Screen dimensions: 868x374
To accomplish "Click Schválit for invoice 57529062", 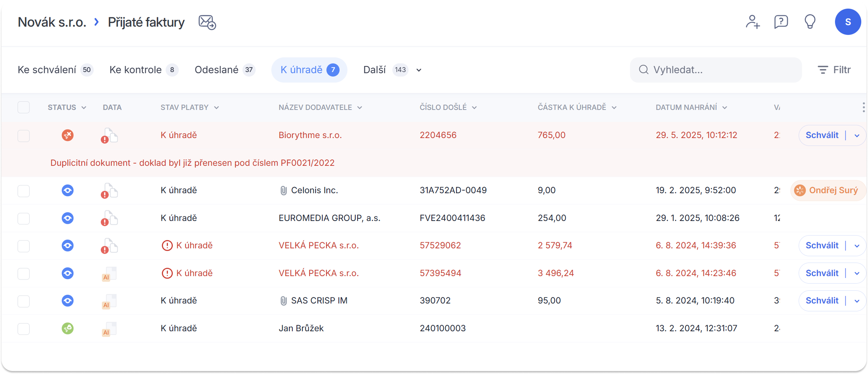I will coord(822,245).
